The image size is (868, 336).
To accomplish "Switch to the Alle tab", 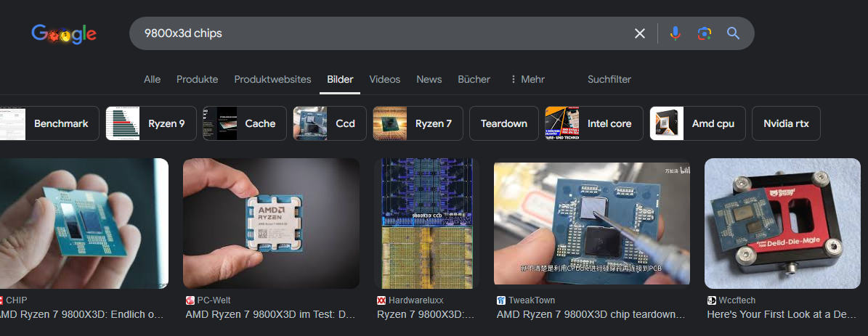I will click(x=153, y=80).
